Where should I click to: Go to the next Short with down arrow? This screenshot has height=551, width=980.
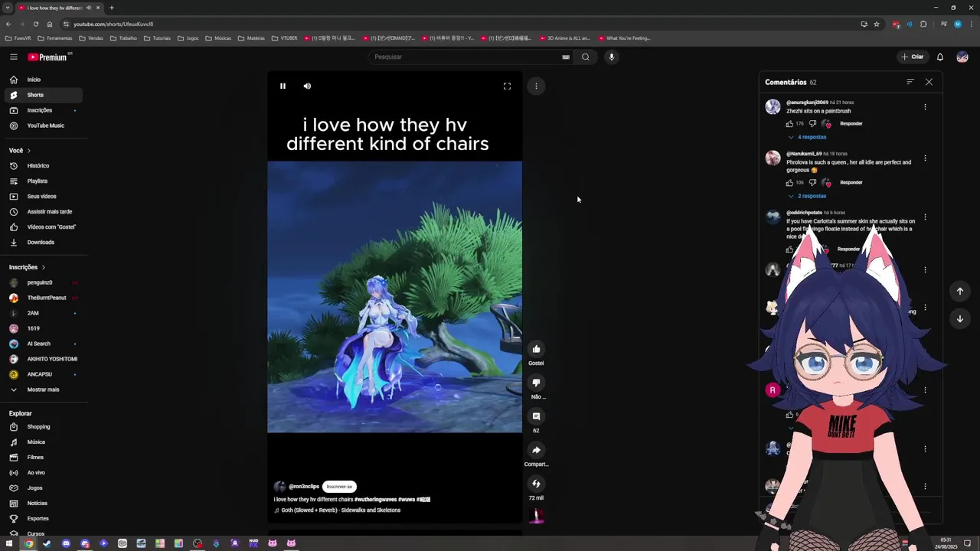[x=959, y=318]
